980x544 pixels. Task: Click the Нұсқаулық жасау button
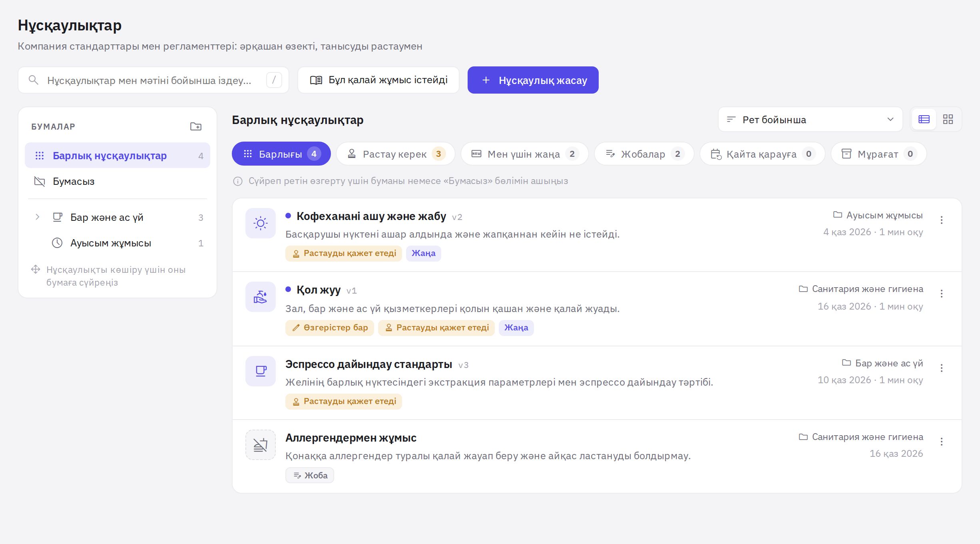point(533,80)
